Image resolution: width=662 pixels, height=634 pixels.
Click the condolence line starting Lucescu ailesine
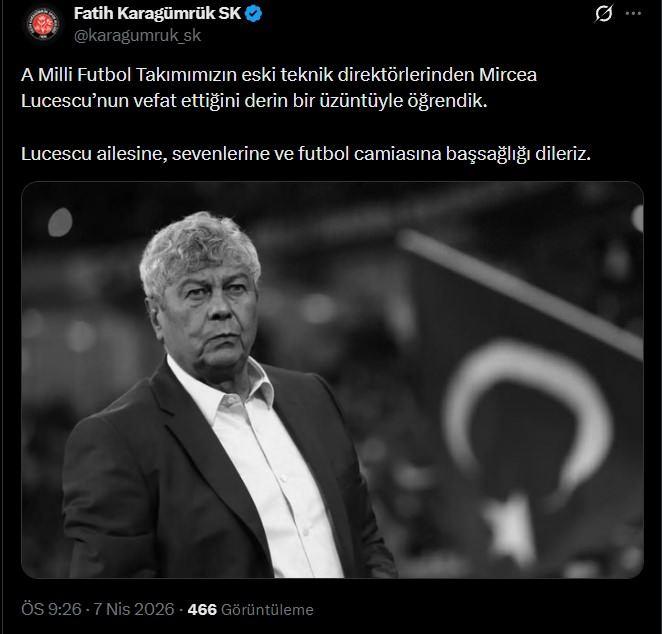[306, 154]
